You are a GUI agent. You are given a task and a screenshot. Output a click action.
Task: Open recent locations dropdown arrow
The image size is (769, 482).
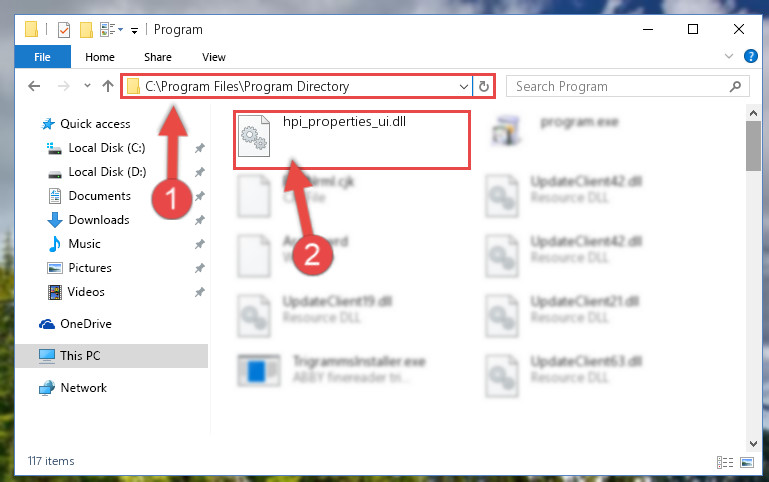[x=87, y=86]
